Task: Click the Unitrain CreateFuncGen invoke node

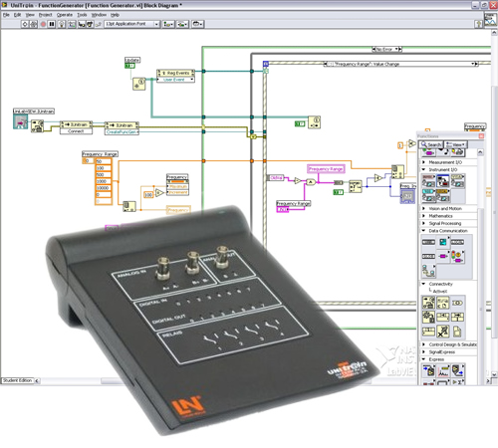Action: (x=122, y=128)
